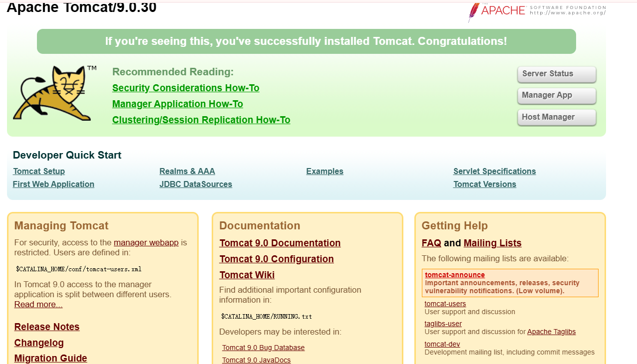Click the successfully installed Tomcat congratulations banner
The width and height of the screenshot is (637, 364).
coord(307,41)
